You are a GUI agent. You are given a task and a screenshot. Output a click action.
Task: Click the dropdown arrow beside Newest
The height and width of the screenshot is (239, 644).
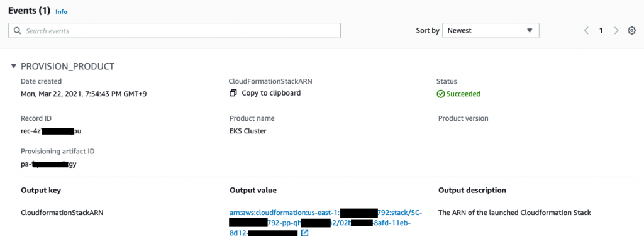(530, 30)
